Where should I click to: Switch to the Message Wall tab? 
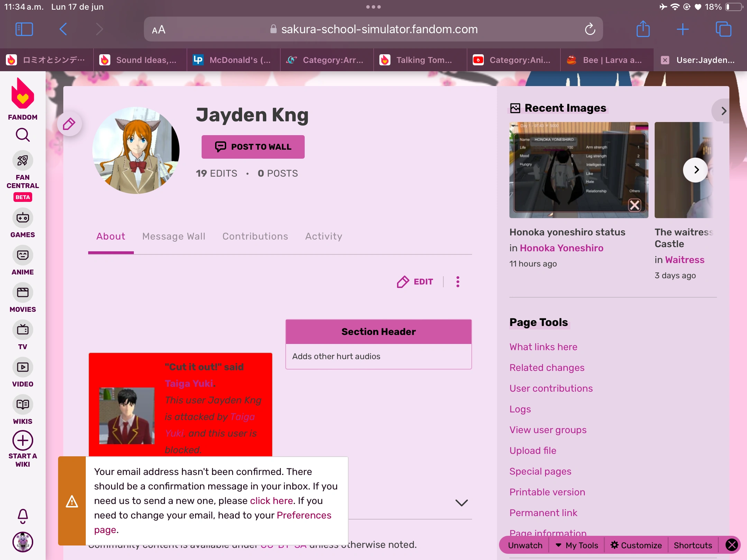point(173,236)
